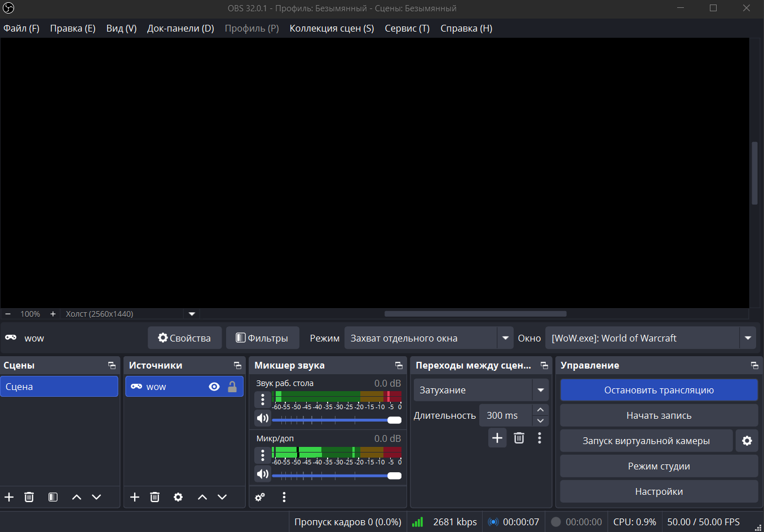The width and height of the screenshot is (764, 532).
Task: Open the Файл (F) menu
Action: [21, 28]
